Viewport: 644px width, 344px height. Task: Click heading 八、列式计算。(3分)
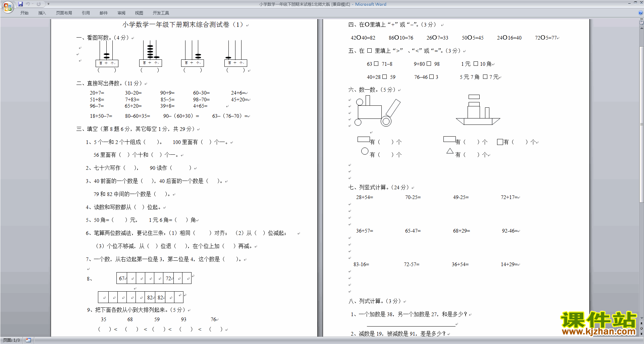coord(375,301)
